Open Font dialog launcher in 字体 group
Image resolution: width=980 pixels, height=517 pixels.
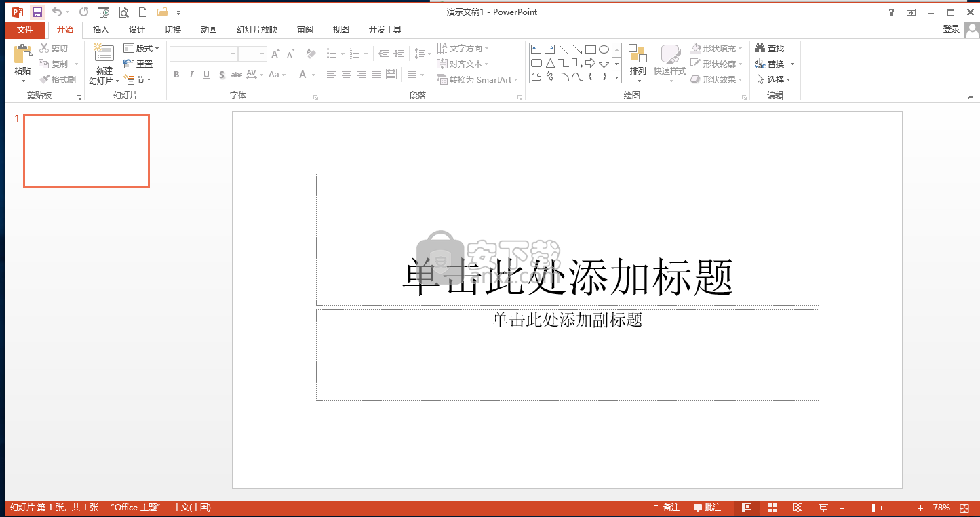click(x=315, y=98)
